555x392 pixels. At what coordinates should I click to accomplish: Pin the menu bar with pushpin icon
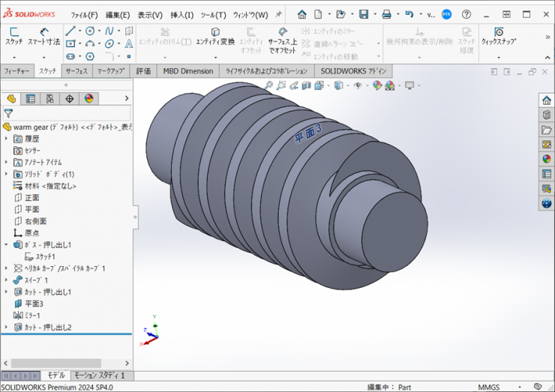pyautogui.click(x=279, y=14)
